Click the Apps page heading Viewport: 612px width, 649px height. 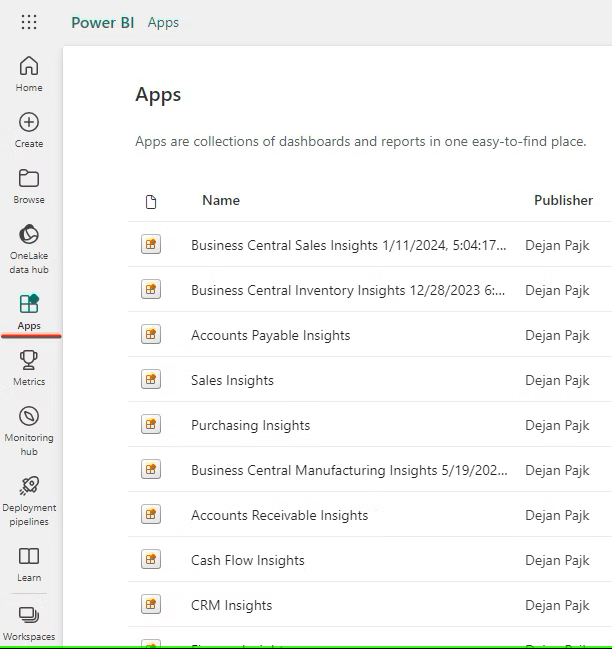(158, 95)
